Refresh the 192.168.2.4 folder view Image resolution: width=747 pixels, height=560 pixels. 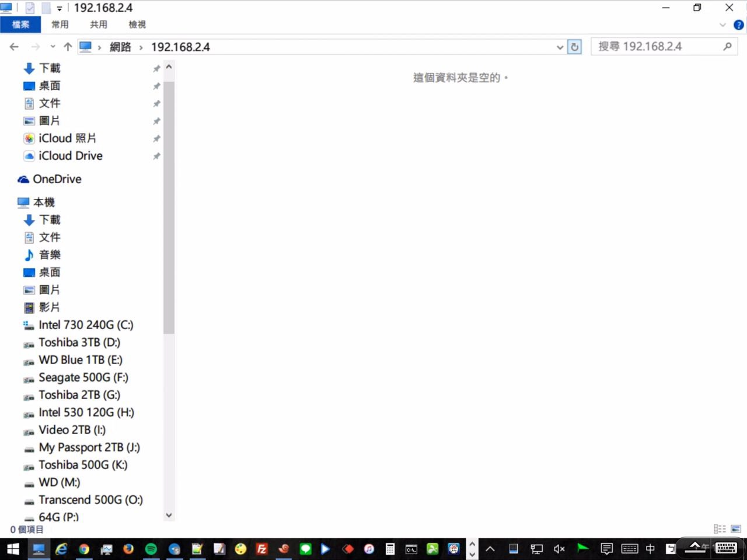coord(575,47)
